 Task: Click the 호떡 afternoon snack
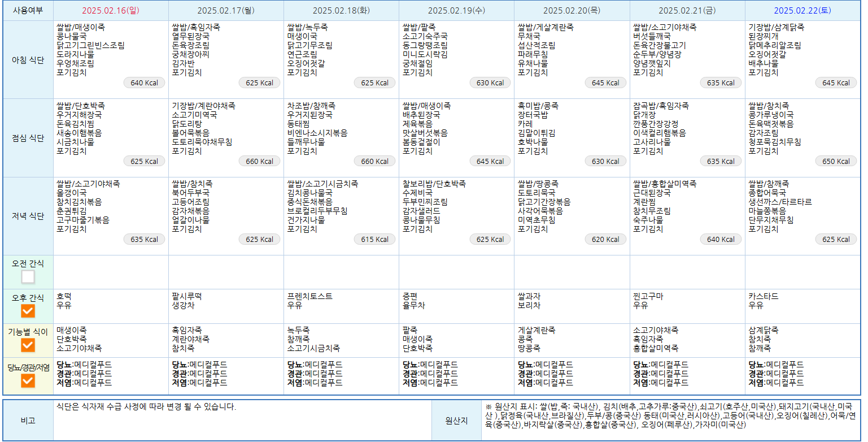(64, 296)
